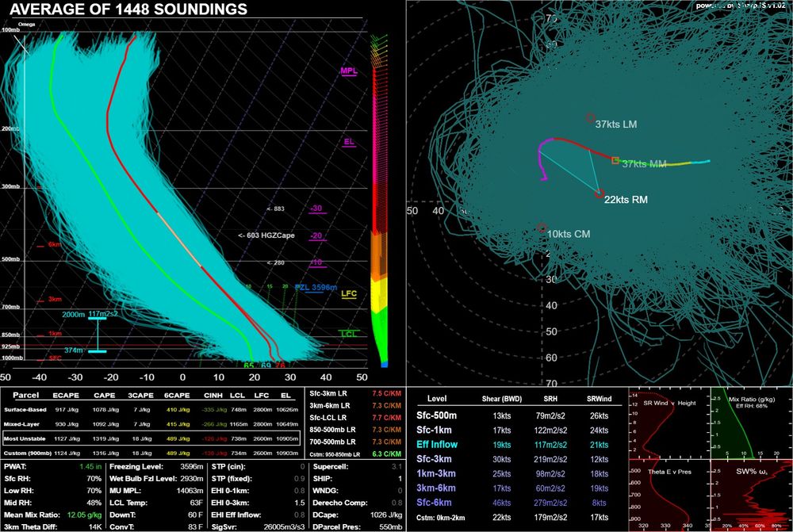Click the 200mb pressure level label
This screenshot has width=793, height=532.
click(10, 128)
